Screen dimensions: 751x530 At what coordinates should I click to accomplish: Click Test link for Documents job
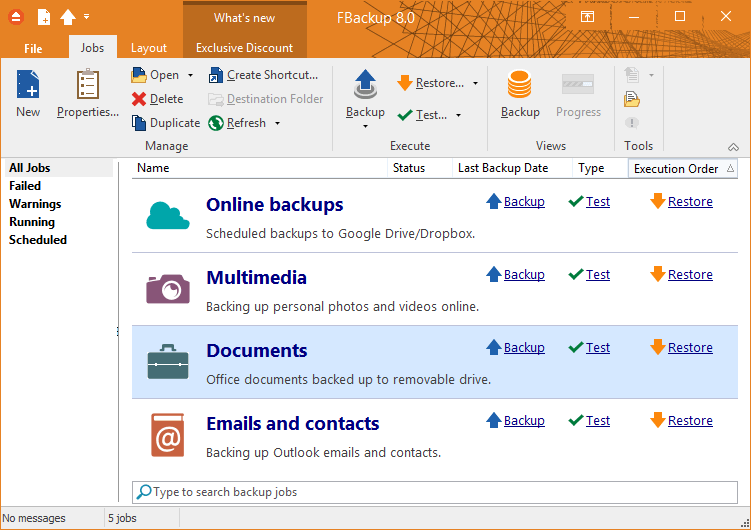click(598, 347)
